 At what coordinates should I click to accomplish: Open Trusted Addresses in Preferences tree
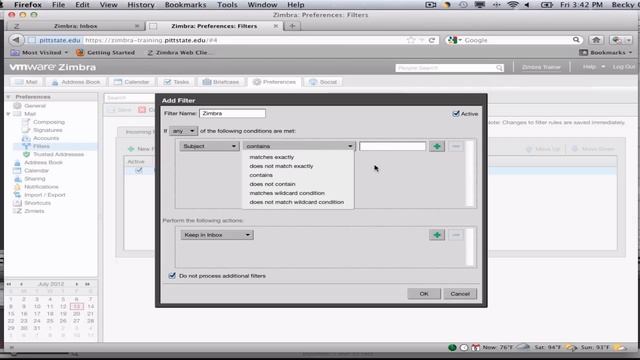(58, 154)
